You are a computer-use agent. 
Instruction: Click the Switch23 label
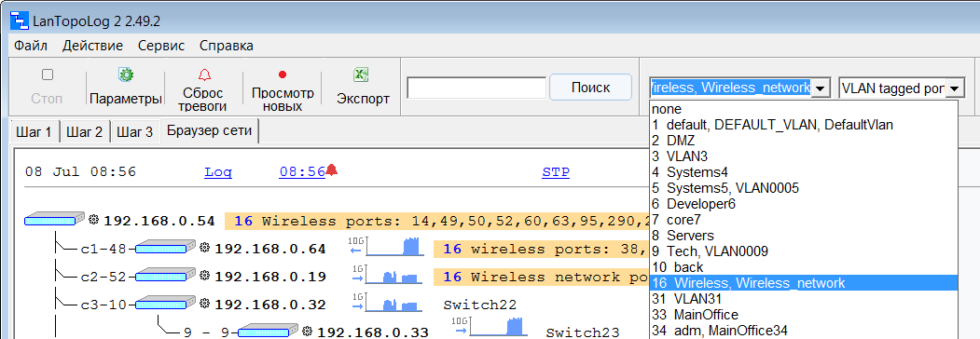click(x=583, y=332)
